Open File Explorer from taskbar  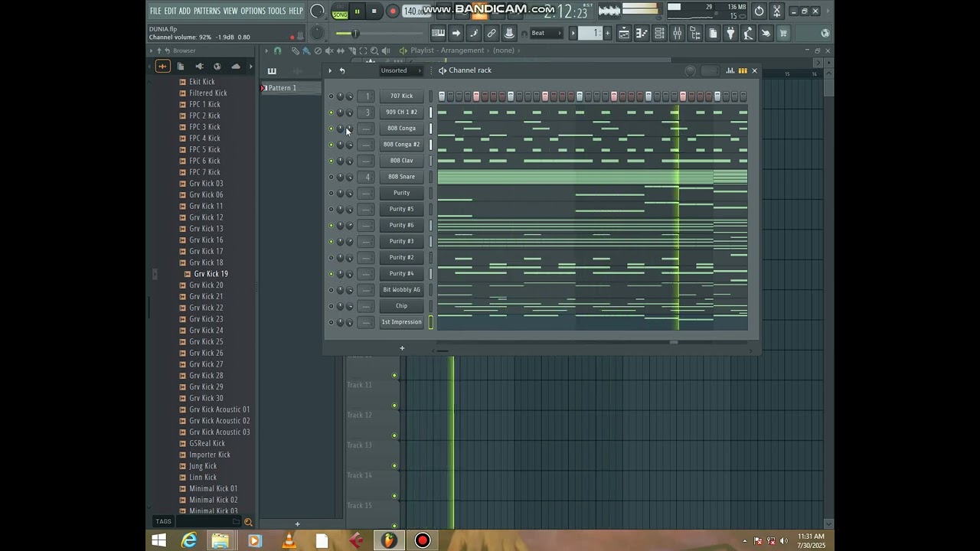(220, 541)
